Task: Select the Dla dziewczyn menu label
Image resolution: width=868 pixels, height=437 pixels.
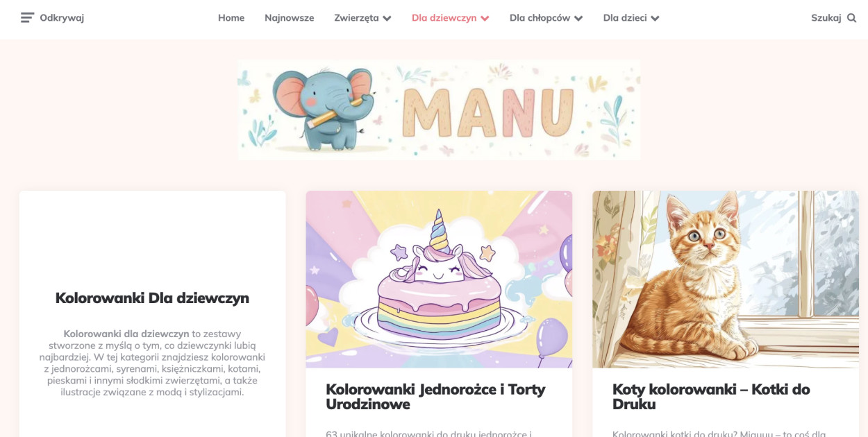Action: [x=444, y=18]
